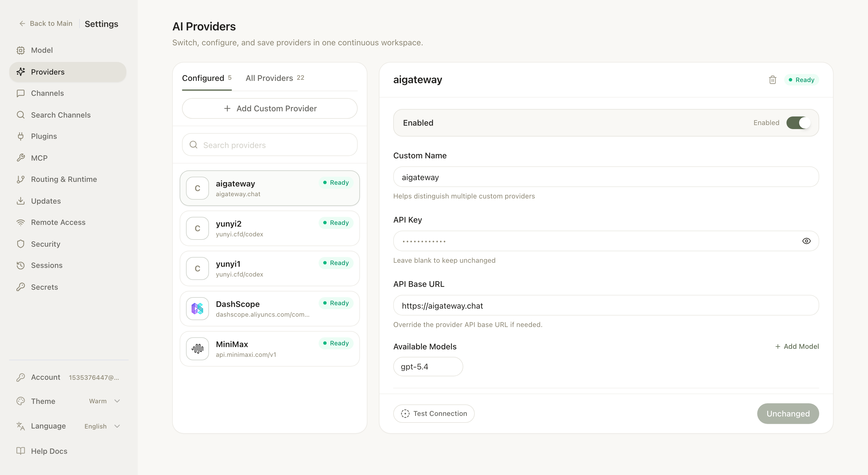Select the MiniMax waveform provider

[197, 349]
